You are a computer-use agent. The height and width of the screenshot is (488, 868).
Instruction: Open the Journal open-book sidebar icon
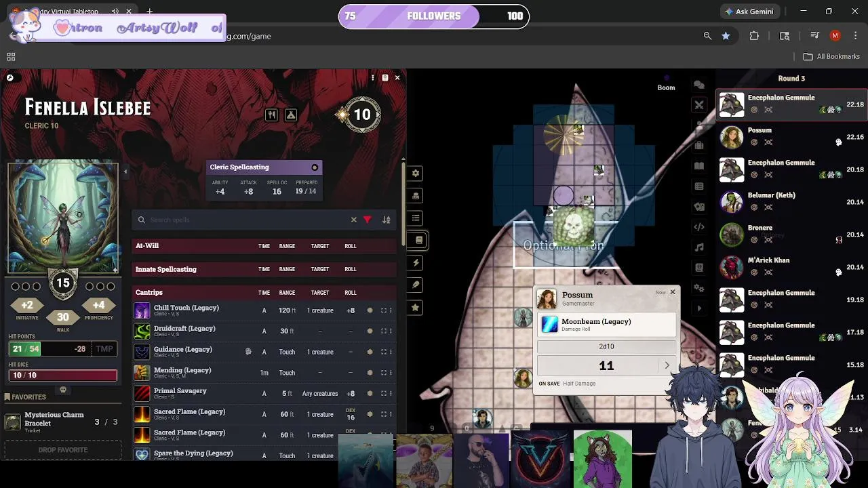tap(699, 166)
